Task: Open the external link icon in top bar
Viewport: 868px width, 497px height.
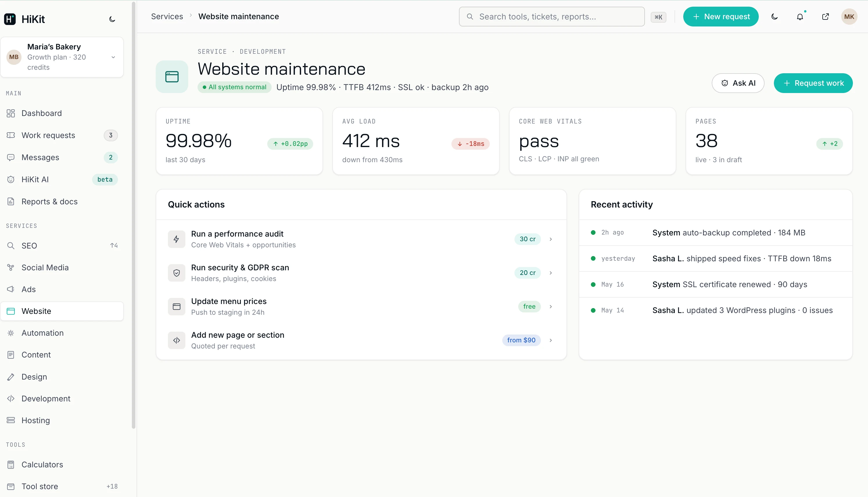Action: [825, 16]
